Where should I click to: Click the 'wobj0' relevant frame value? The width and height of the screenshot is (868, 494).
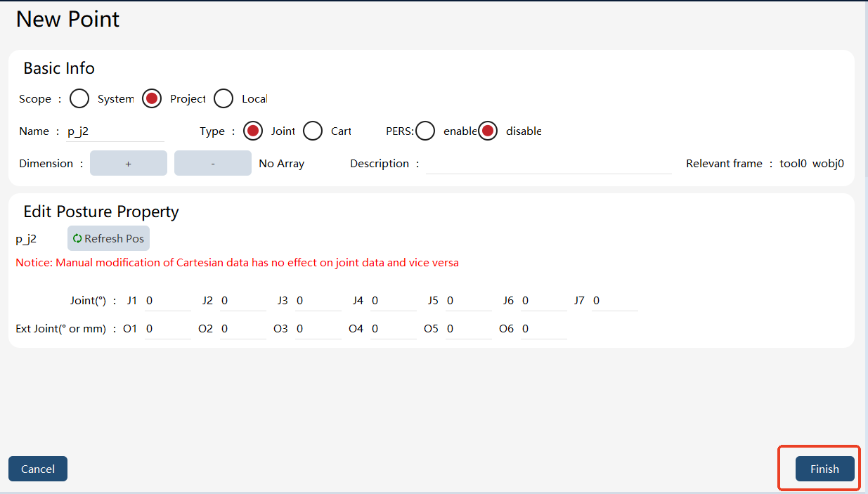829,164
